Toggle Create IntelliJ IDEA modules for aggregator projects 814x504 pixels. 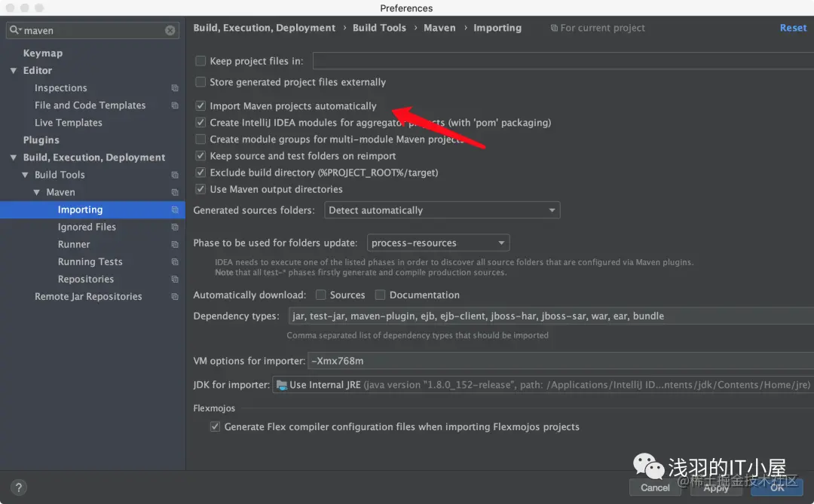pos(200,123)
